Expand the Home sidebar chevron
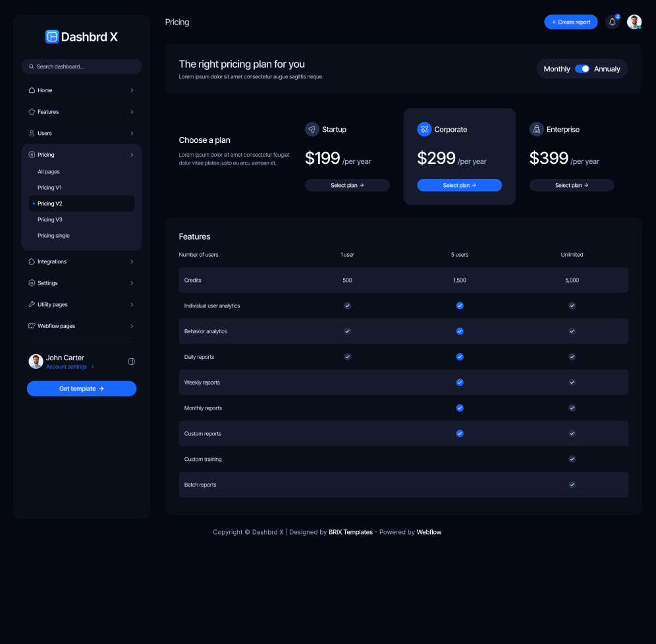This screenshot has height=644, width=656. [x=132, y=90]
